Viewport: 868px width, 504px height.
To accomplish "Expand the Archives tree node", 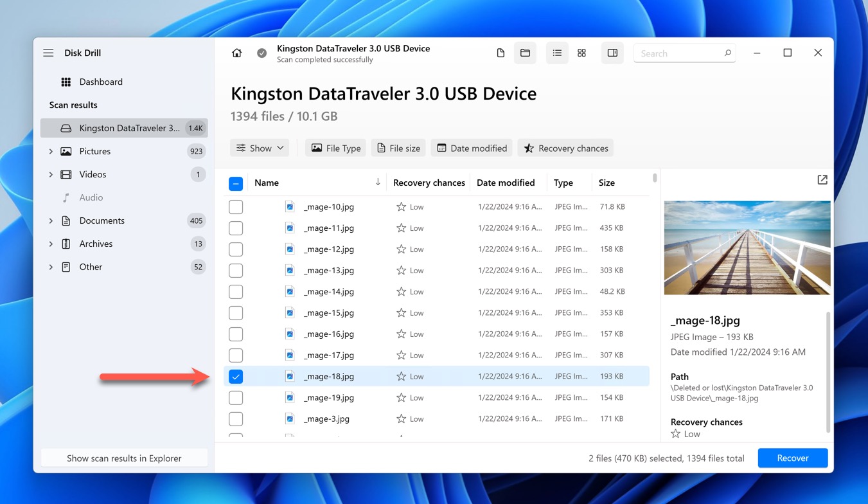I will (51, 244).
